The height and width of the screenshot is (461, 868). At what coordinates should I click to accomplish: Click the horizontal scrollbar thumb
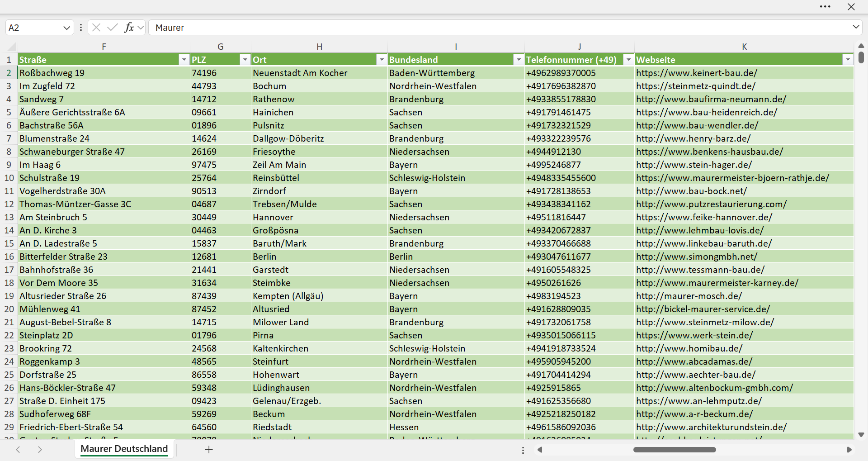(675, 450)
